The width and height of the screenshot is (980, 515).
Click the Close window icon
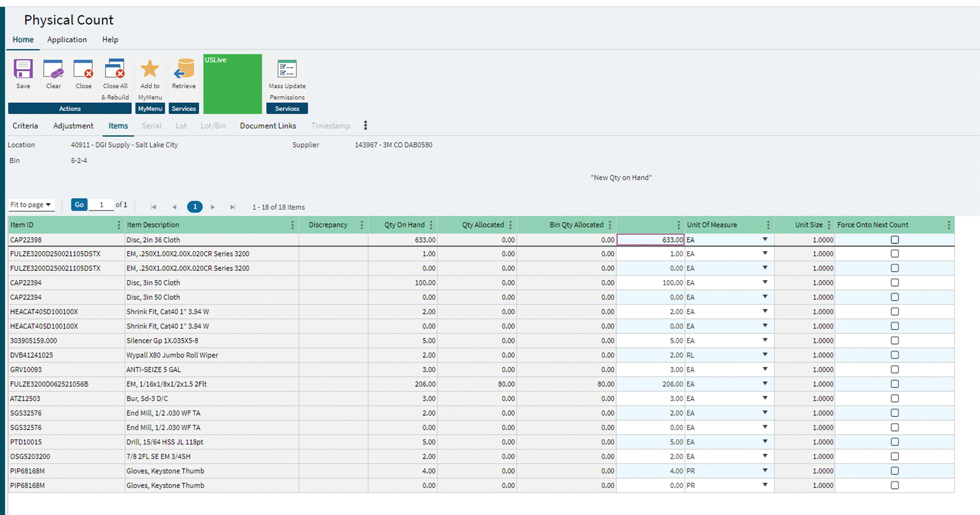coord(83,70)
